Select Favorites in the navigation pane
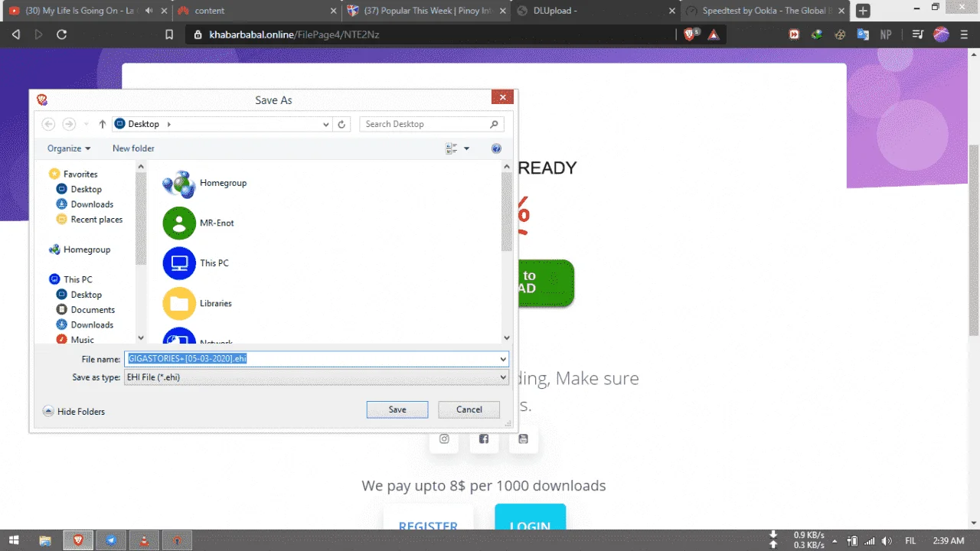This screenshot has height=551, width=980. coord(73,174)
